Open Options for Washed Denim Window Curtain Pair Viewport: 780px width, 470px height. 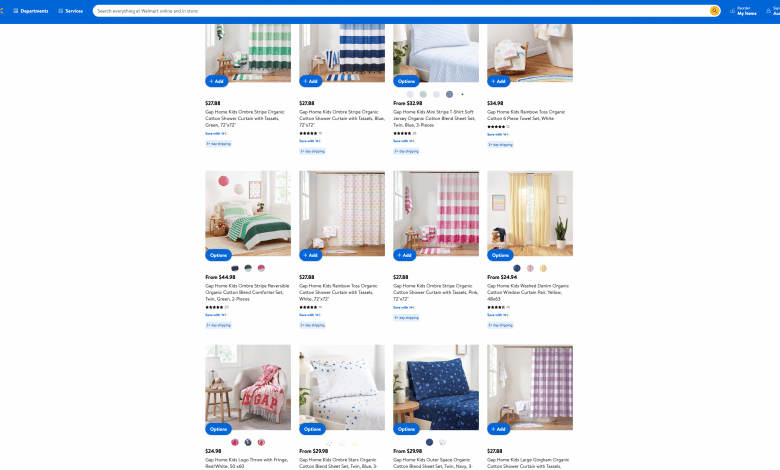500,255
